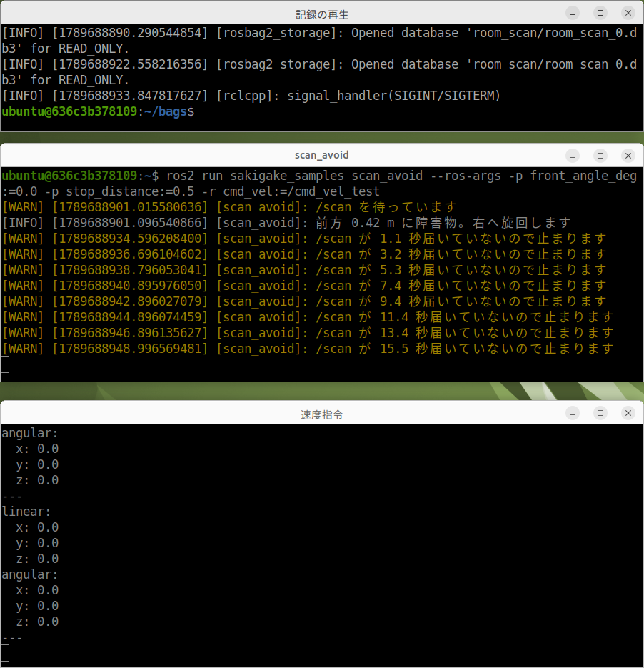Click the 記録の再生 window title

point(322,14)
